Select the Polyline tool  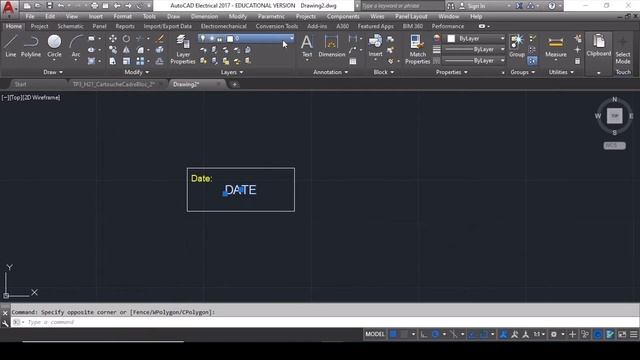[x=31, y=46]
